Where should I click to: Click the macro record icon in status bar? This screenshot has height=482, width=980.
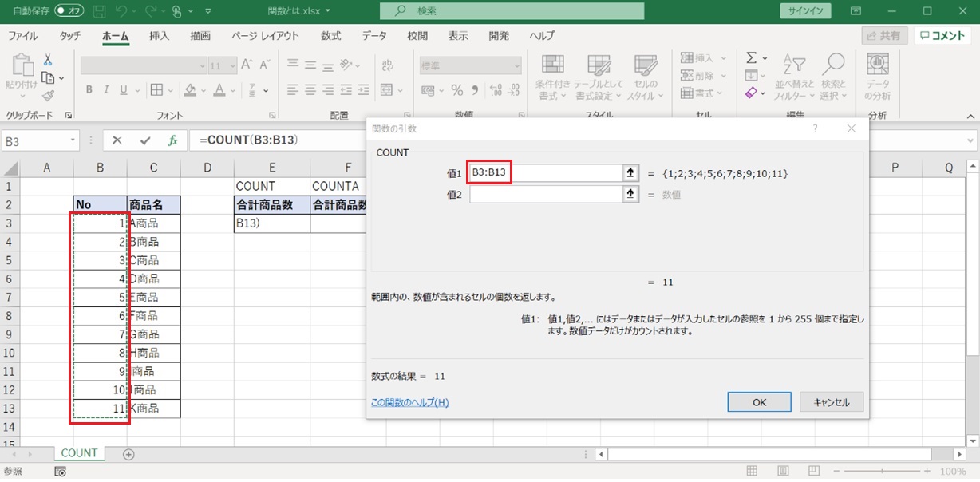point(60,472)
